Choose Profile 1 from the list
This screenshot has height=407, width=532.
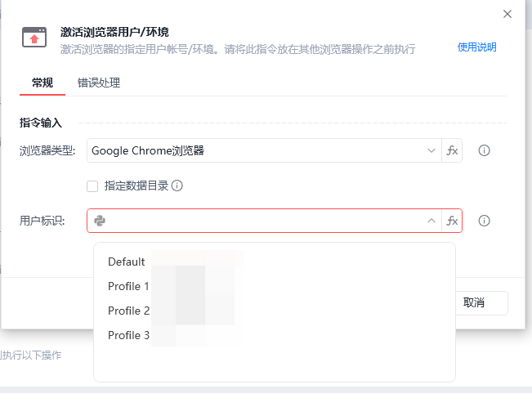129,286
